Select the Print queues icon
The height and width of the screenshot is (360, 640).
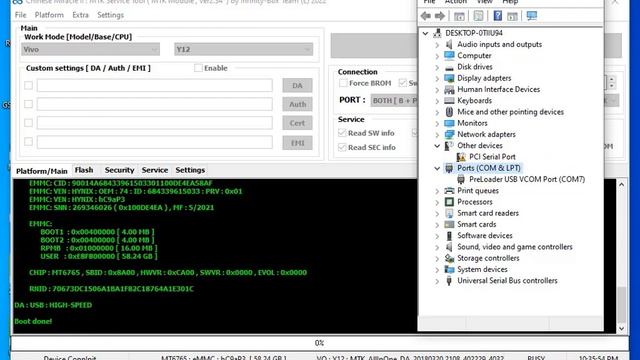point(449,191)
